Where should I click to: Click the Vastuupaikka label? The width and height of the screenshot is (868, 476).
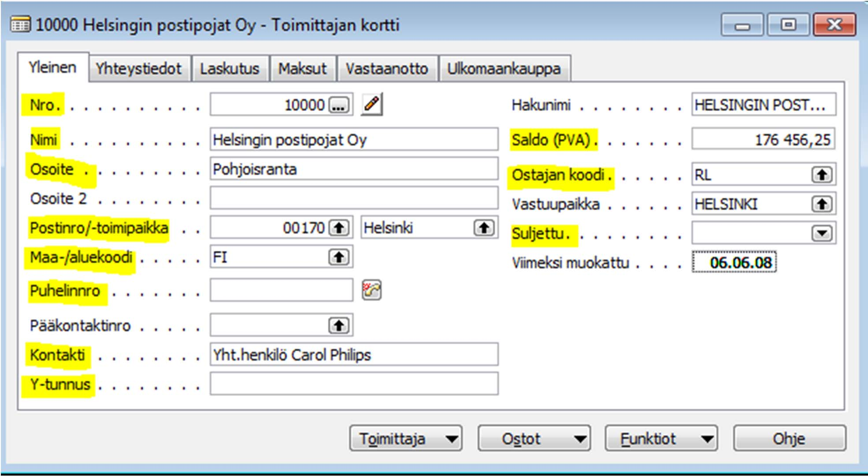point(556,204)
